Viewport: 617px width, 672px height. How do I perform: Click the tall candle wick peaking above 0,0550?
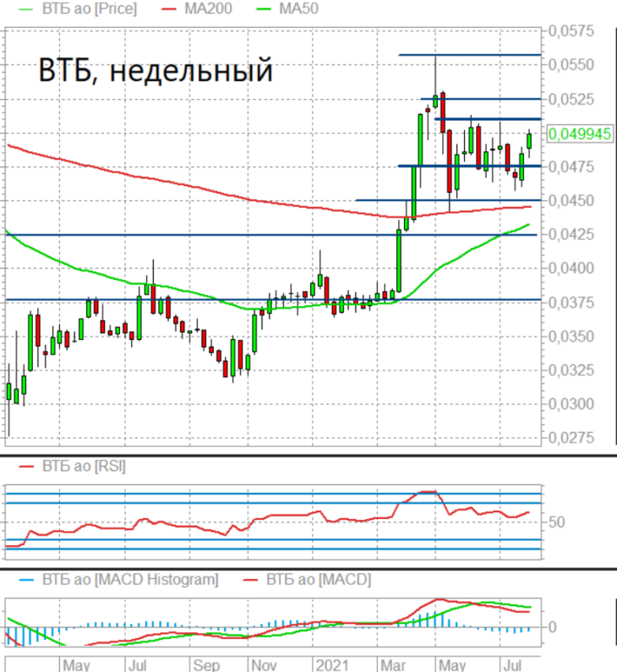(435, 76)
